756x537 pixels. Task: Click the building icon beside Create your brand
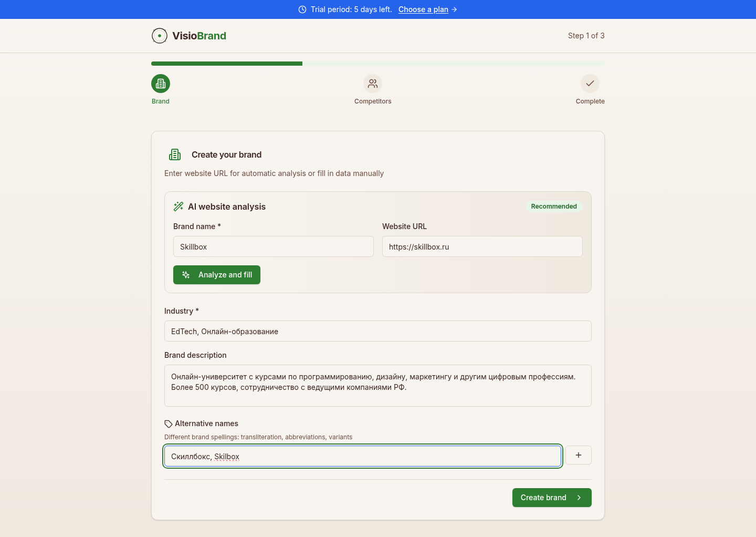click(175, 154)
